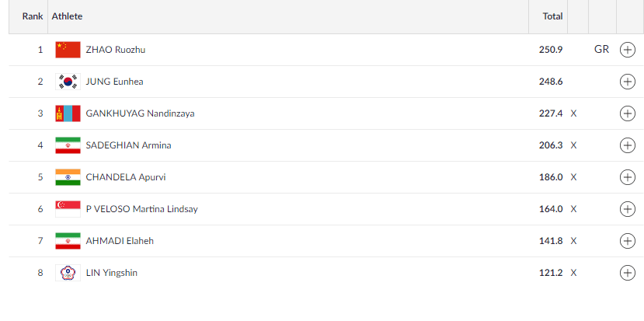Click plus icon for LIN Yingshin
Screen dimensions: 644x321
pos(627,273)
